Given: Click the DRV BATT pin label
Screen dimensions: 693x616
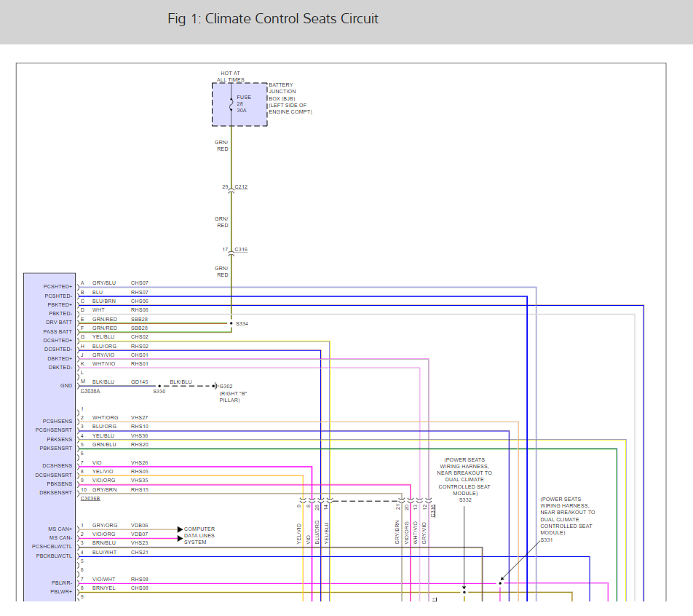Looking at the screenshot, I should (x=60, y=323).
